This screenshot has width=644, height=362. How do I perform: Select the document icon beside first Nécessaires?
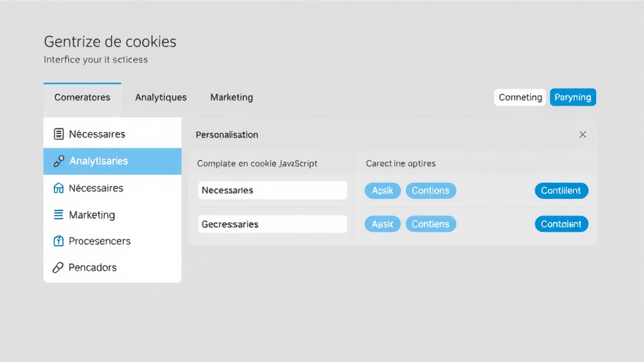click(59, 133)
